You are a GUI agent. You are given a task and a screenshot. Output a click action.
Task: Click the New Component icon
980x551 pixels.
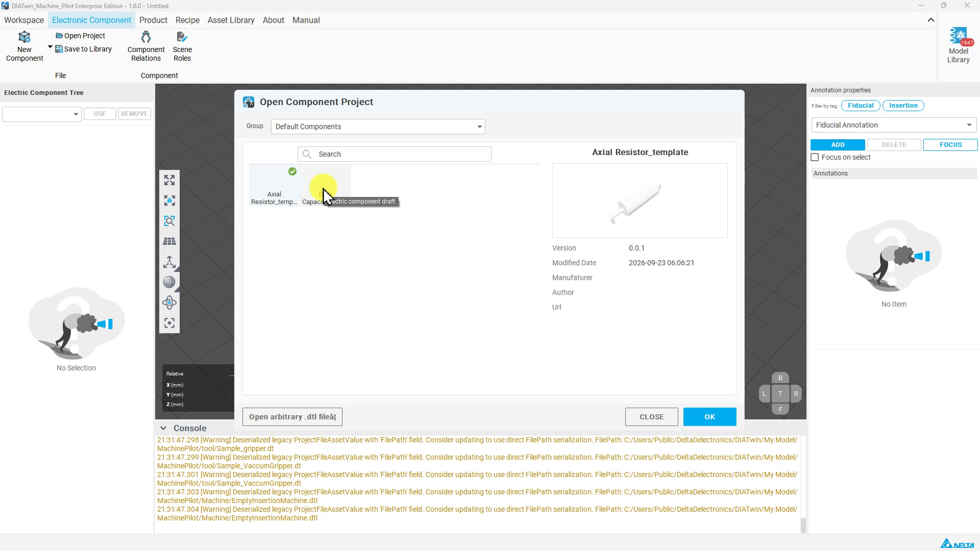[x=24, y=37]
